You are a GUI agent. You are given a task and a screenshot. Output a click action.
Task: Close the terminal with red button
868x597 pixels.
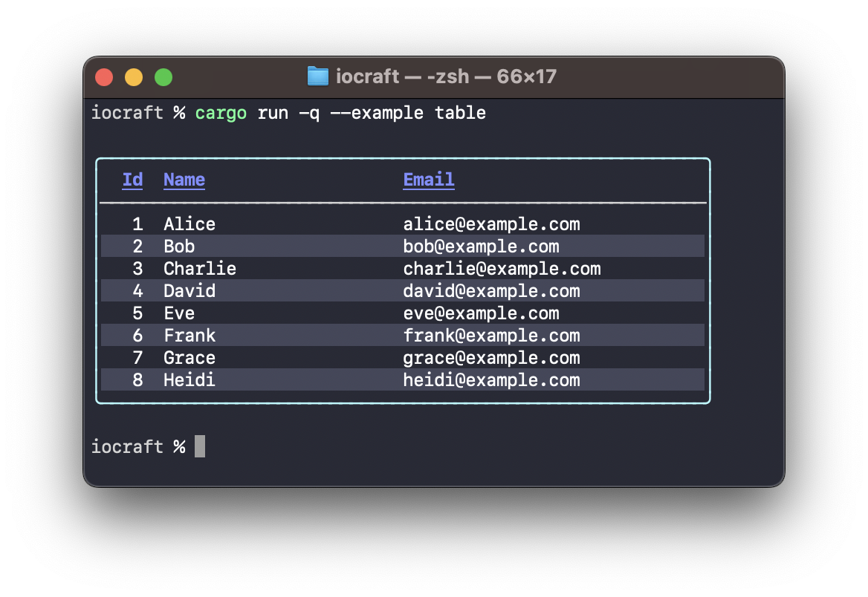pyautogui.click(x=104, y=77)
